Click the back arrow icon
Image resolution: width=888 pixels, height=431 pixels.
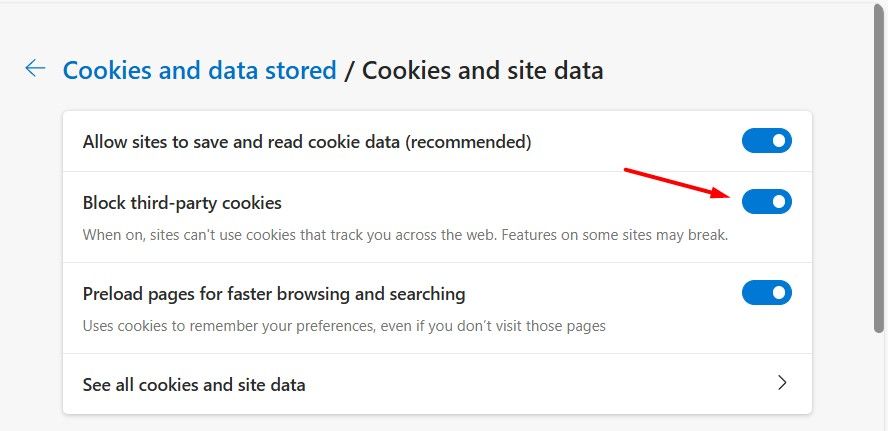pyautogui.click(x=35, y=69)
